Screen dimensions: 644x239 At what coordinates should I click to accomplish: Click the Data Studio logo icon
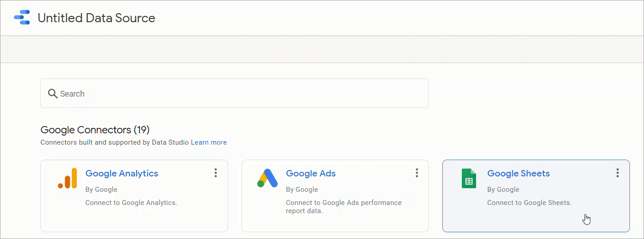tap(22, 18)
